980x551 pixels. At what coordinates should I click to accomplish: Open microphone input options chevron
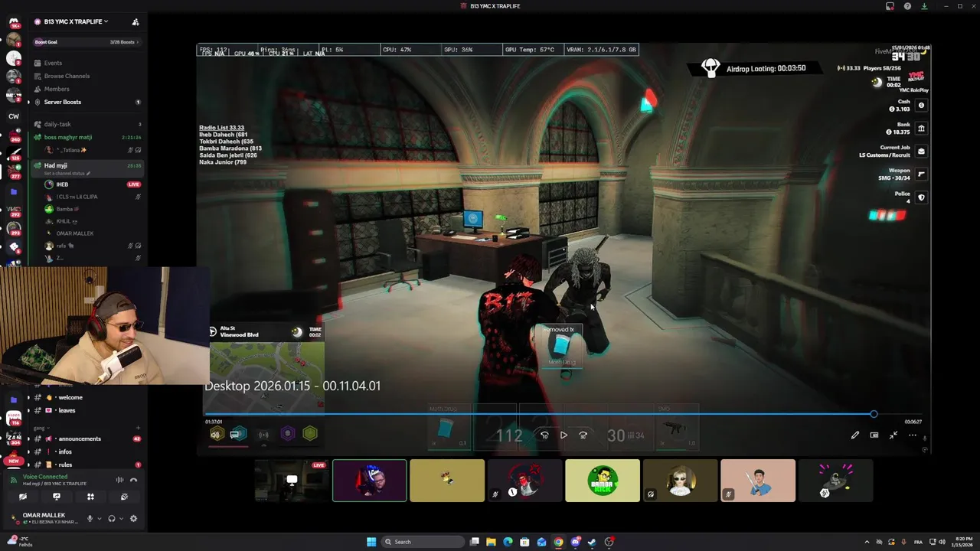click(x=99, y=519)
